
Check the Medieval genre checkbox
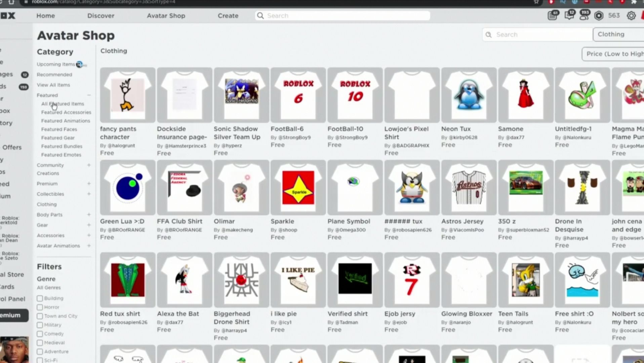click(40, 343)
